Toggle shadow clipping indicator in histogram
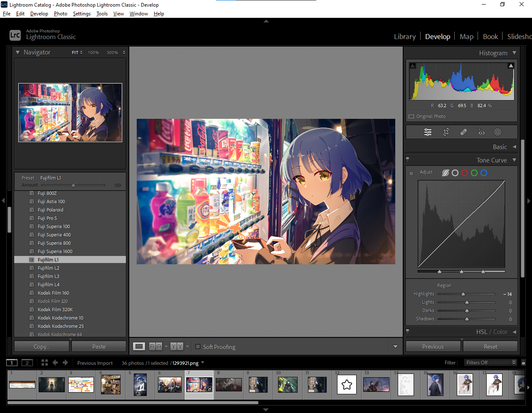The image size is (532, 413). click(x=413, y=66)
